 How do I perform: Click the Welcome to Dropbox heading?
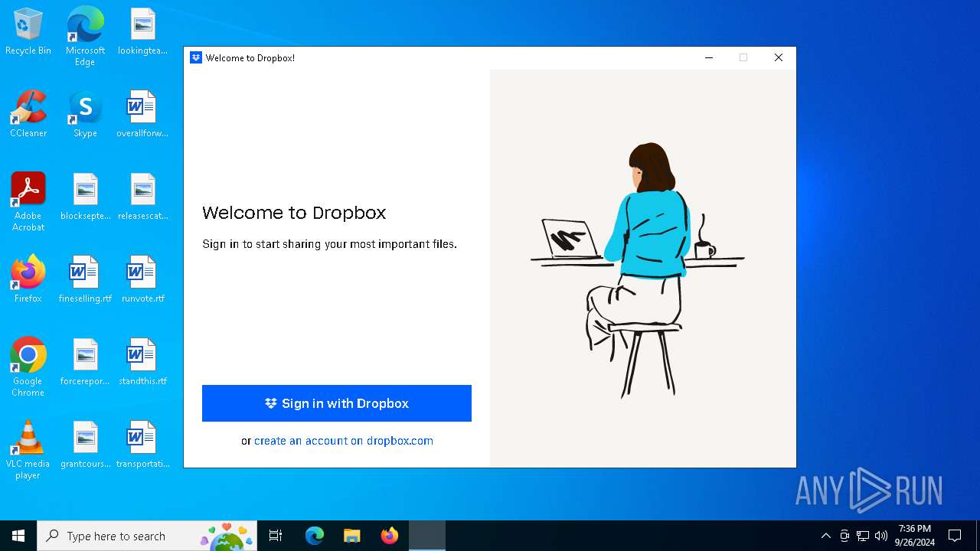tap(294, 213)
